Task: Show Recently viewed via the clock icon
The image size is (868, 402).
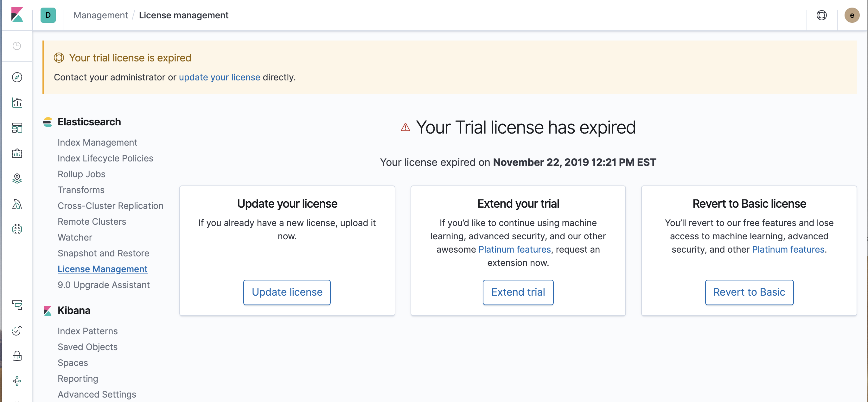Action: [x=17, y=46]
